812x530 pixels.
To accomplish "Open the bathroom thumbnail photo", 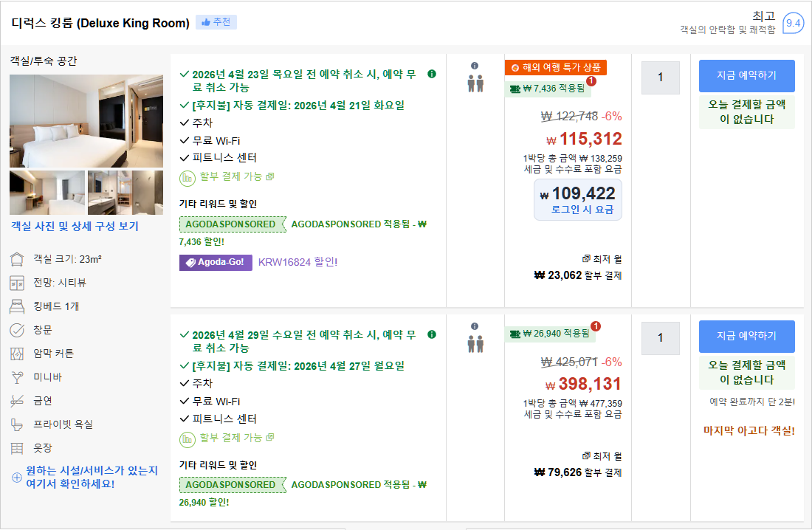I will [x=125, y=192].
